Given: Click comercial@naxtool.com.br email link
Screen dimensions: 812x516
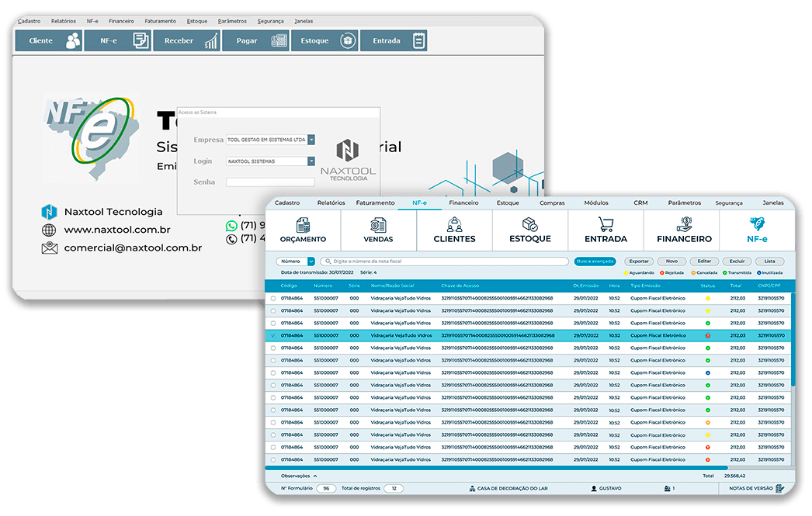Looking at the screenshot, I should 133,248.
